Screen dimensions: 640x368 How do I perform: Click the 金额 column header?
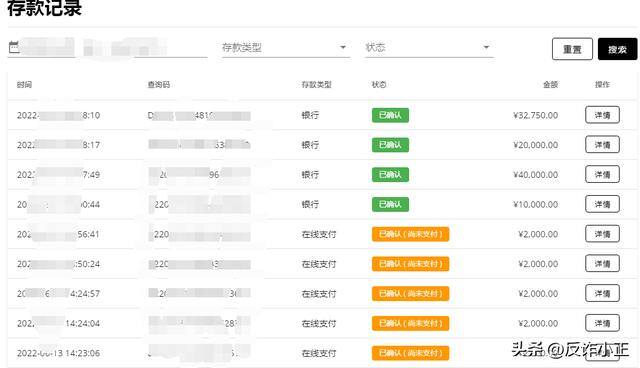point(550,84)
